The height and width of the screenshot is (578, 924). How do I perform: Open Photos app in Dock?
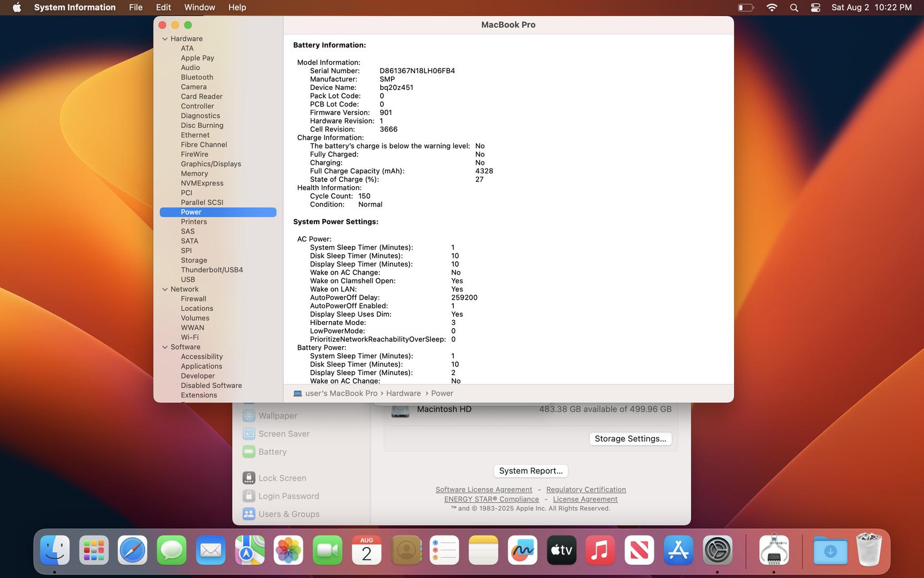289,550
